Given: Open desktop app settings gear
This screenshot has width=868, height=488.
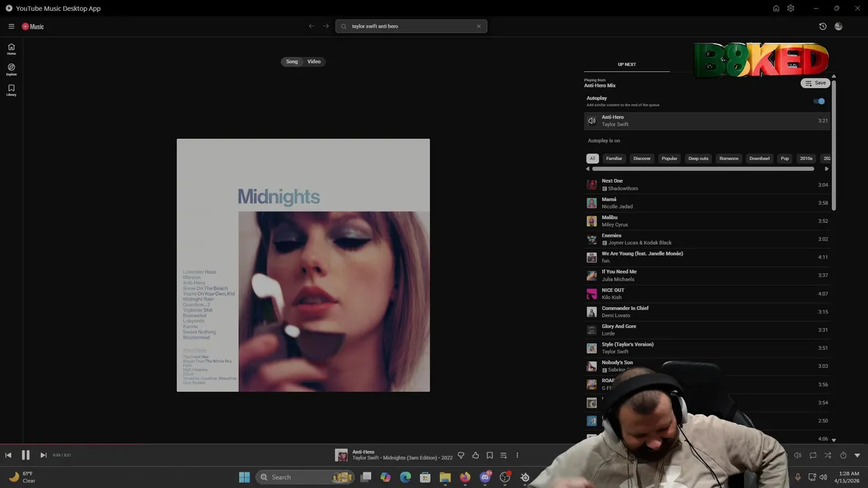Looking at the screenshot, I should pyautogui.click(x=791, y=8).
